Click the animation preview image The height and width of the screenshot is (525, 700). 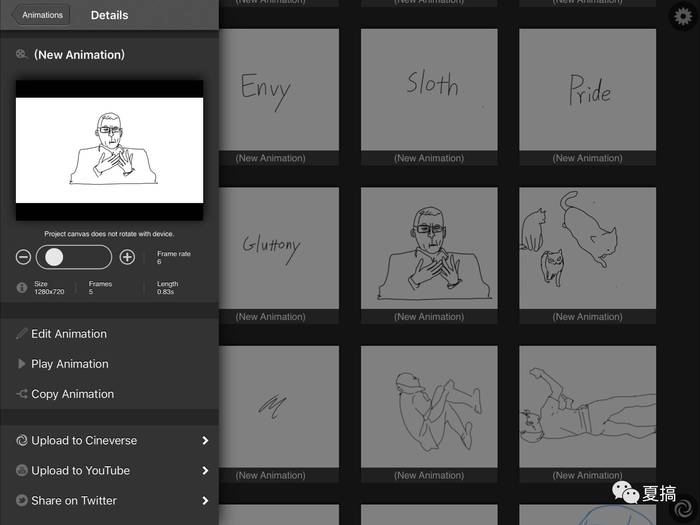point(109,150)
